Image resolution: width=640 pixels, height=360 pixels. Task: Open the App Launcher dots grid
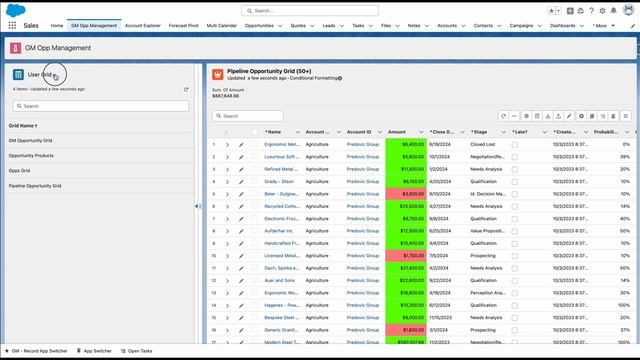pyautogui.click(x=12, y=25)
